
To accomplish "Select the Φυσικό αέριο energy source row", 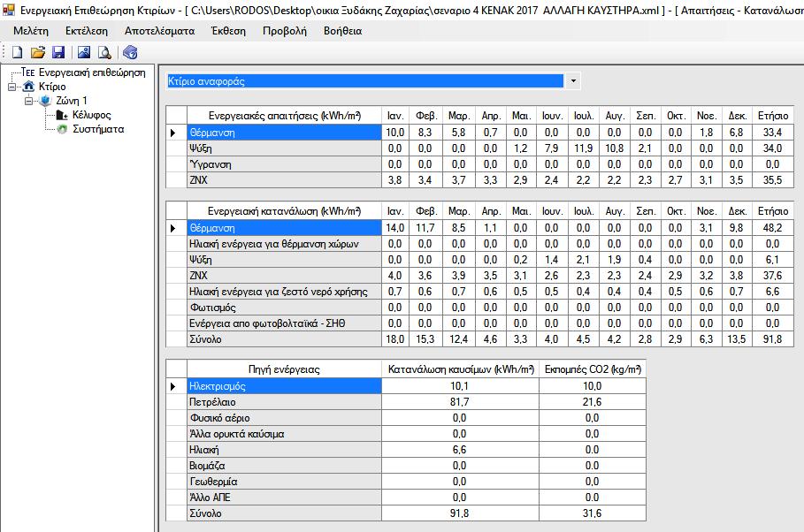I will (x=406, y=418).
